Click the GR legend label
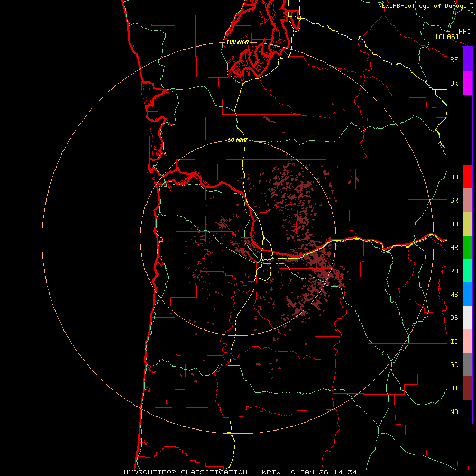476x476 pixels. [x=454, y=200]
